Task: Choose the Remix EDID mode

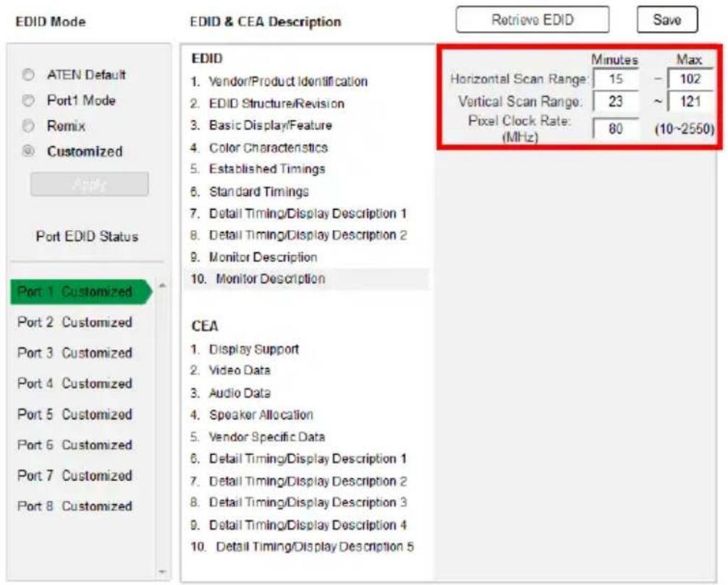Action: pos(28,126)
